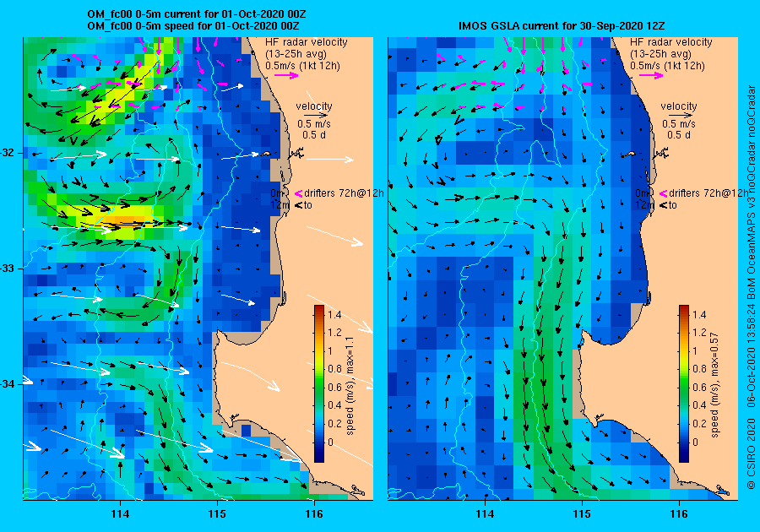The width and height of the screenshot is (760, 532).
Task: Click the '0' tick on OM_fc00 color bar
Action: coord(330,442)
